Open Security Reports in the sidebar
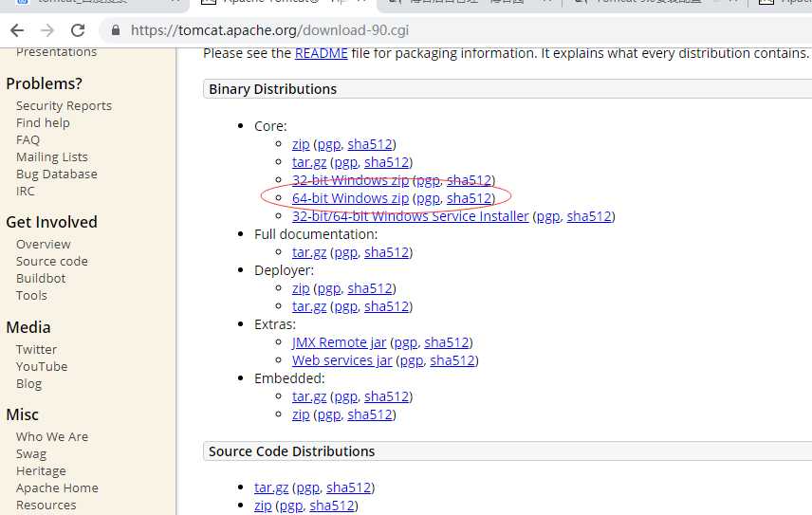Viewport: 812px width, 515px height. [64, 105]
